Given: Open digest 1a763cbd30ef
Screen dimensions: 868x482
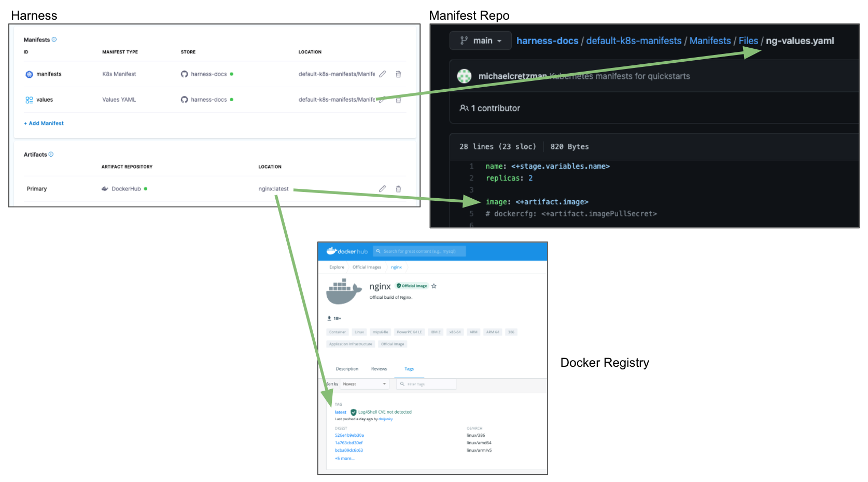Looking at the screenshot, I should (x=349, y=443).
